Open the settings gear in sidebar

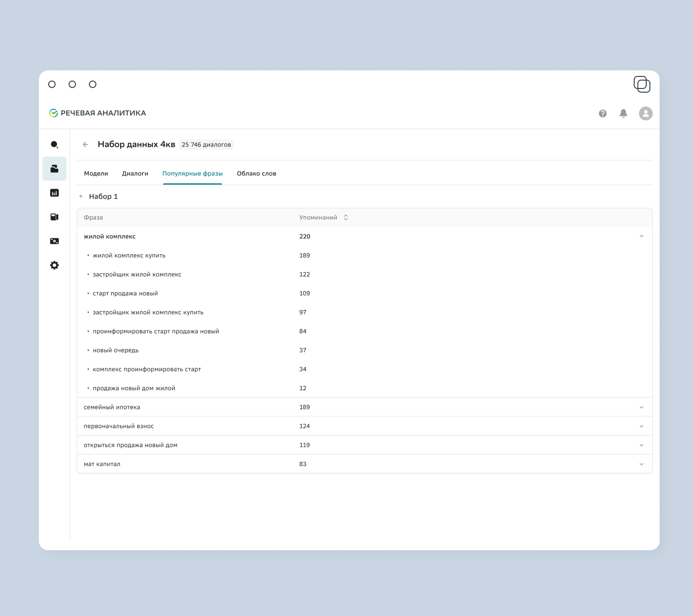[x=54, y=265]
